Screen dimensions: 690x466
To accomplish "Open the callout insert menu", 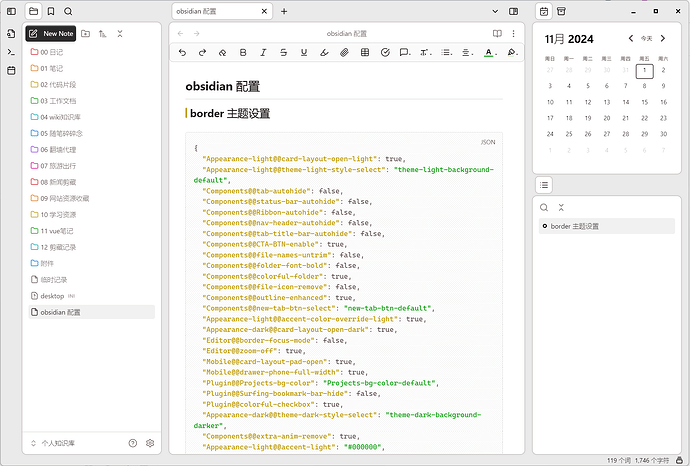I will click(405, 52).
